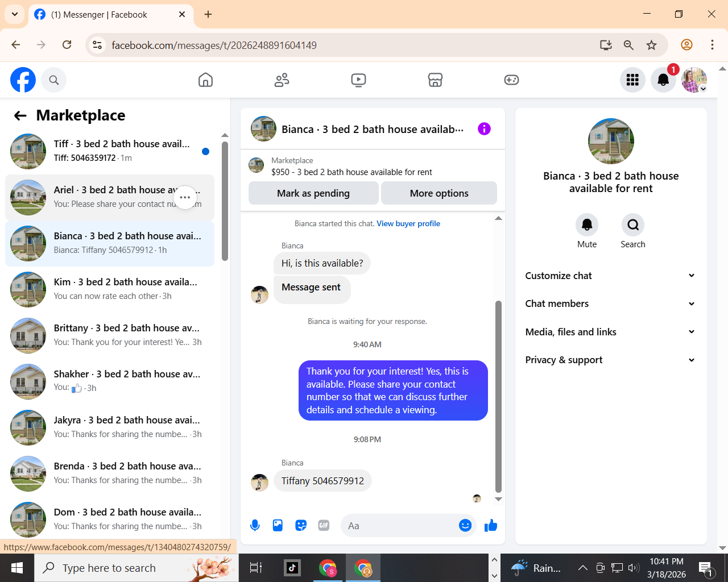This screenshot has height=582, width=728.
Task: Bookmark this page with the star
Action: 652,45
